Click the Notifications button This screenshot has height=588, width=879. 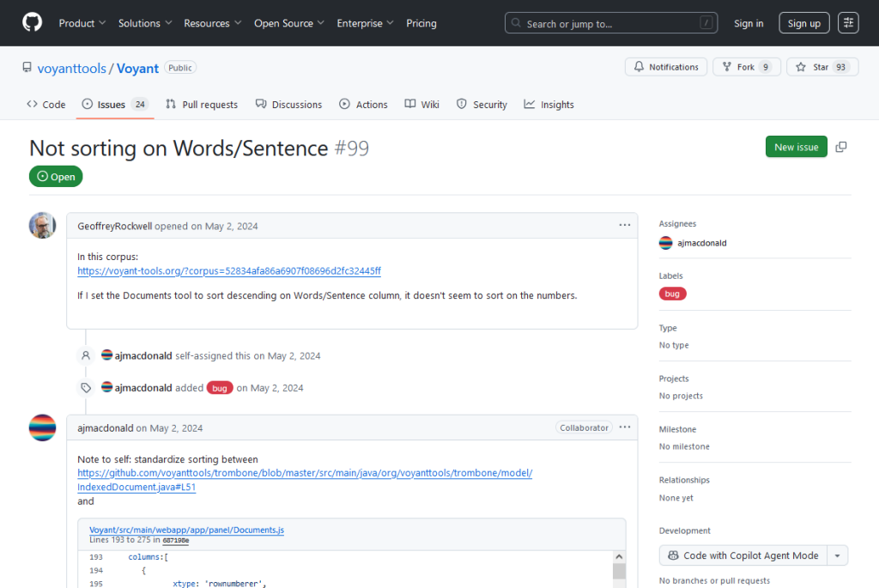[x=666, y=67]
